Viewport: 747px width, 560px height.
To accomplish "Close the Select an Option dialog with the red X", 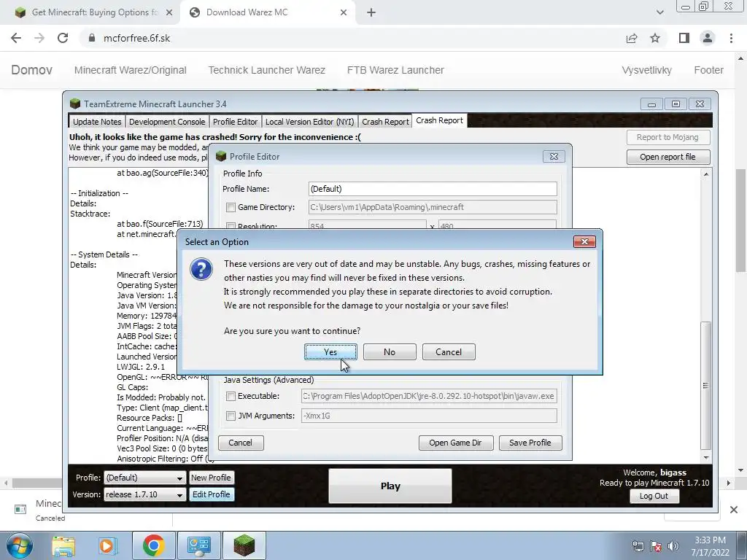I will 584,242.
